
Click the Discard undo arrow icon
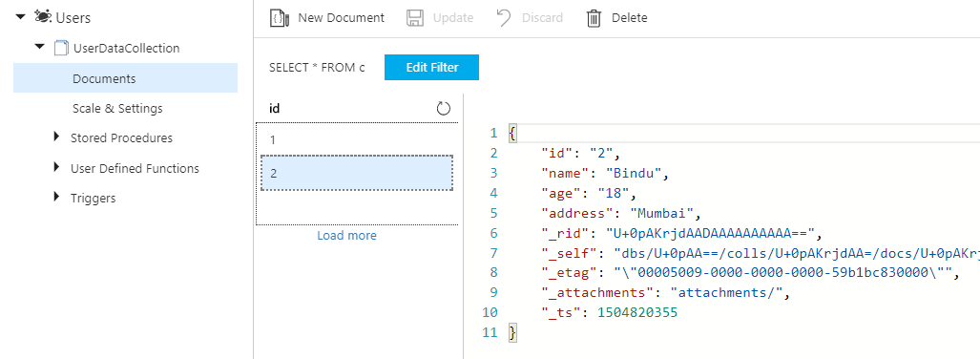tap(504, 18)
